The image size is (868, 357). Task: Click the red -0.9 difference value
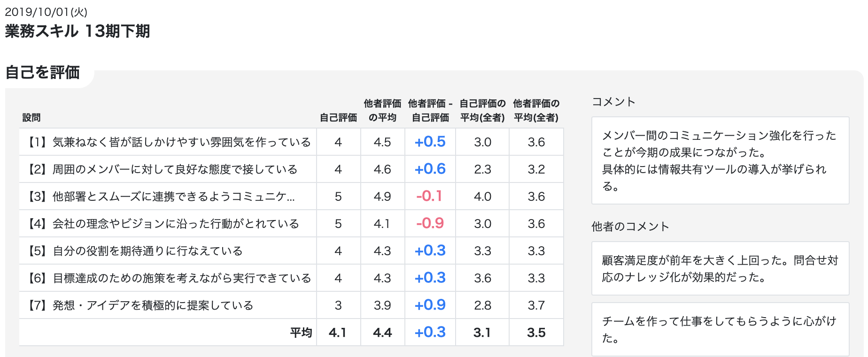(430, 223)
